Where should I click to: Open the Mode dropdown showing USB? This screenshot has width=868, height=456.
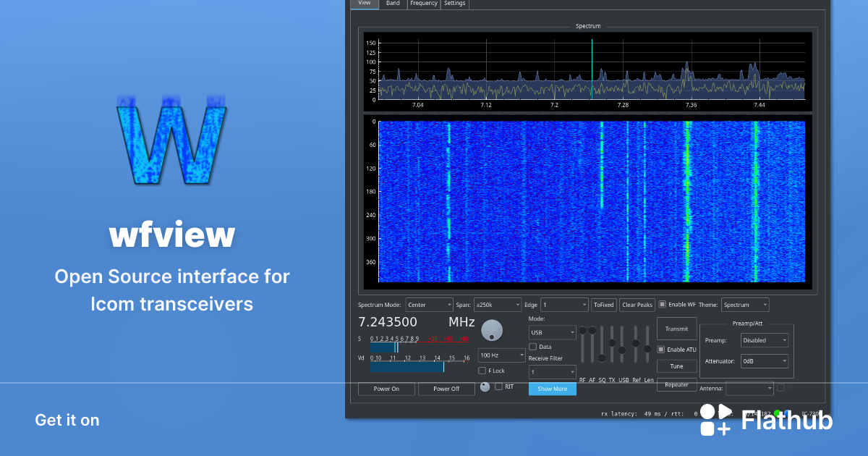[x=551, y=332]
